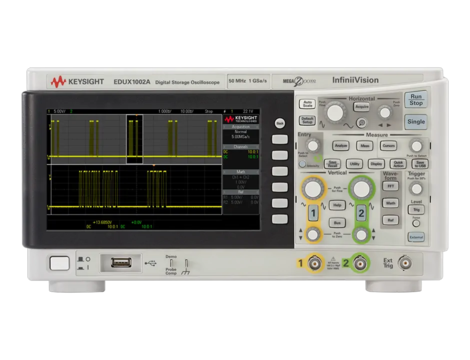Open the Channels panel header on screen
The image size is (470, 360).
241,147
